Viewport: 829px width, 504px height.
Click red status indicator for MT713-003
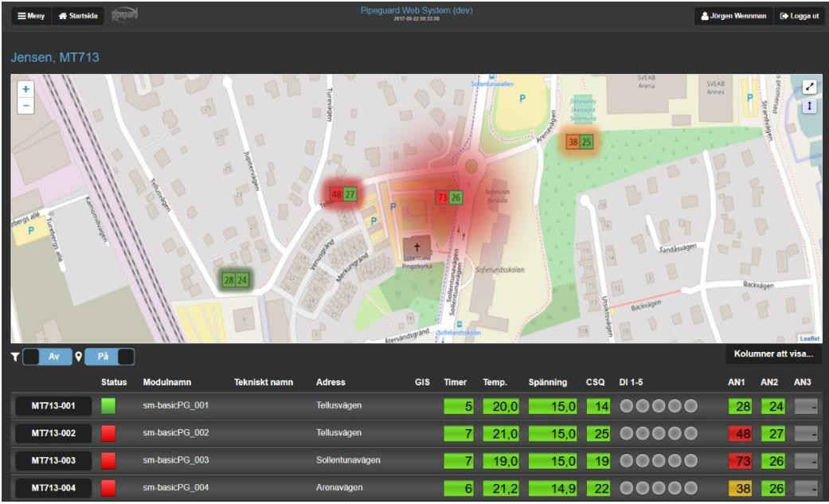click(x=108, y=461)
